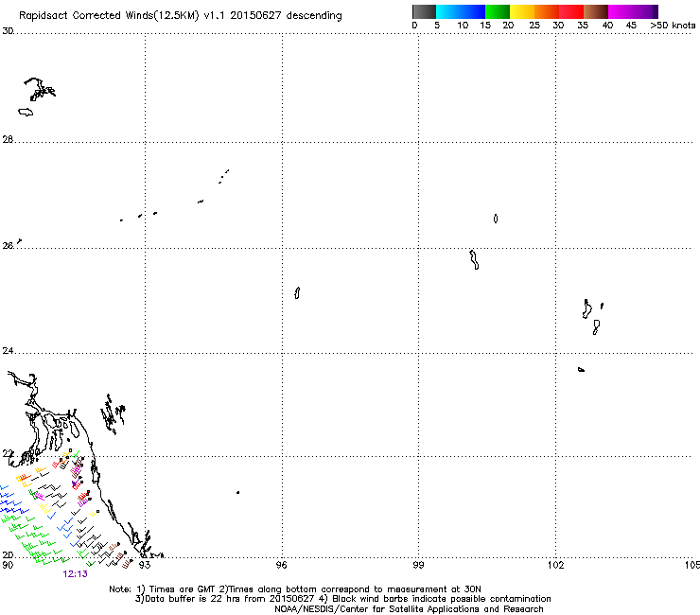
Task: Click the gray 0–5 knots color band
Action: point(424,11)
